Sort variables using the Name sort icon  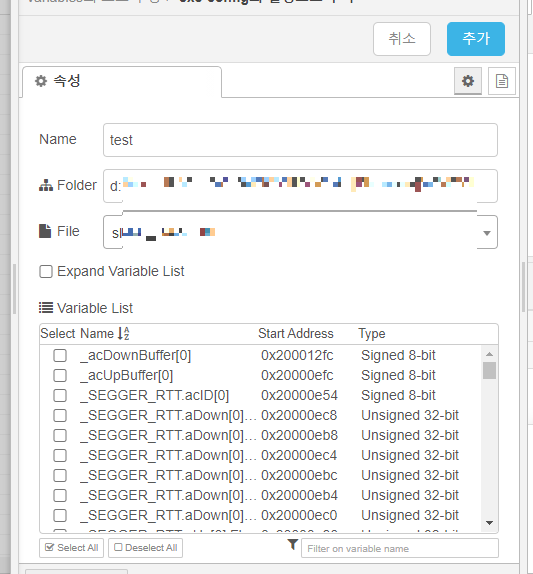coord(124,333)
